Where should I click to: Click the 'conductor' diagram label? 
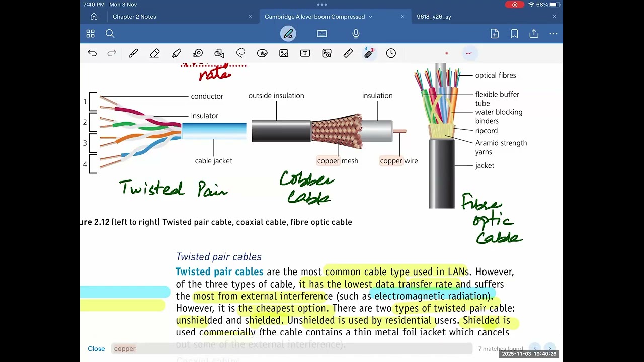pyautogui.click(x=207, y=96)
